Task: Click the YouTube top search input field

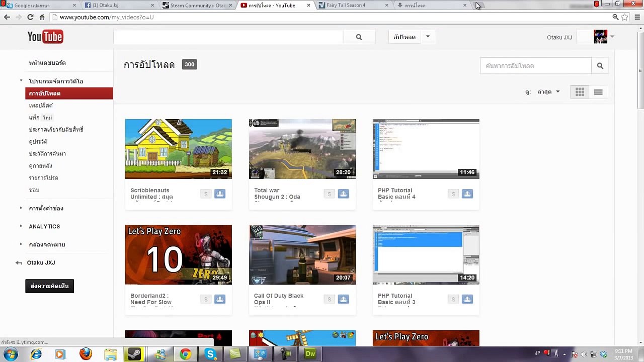Action: (x=228, y=37)
